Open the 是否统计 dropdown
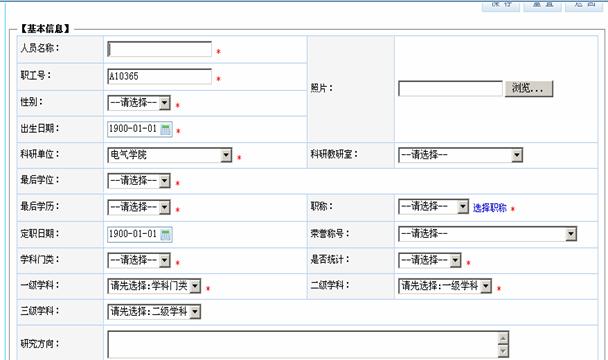Viewport: 608px width, 360px height. tap(430, 260)
